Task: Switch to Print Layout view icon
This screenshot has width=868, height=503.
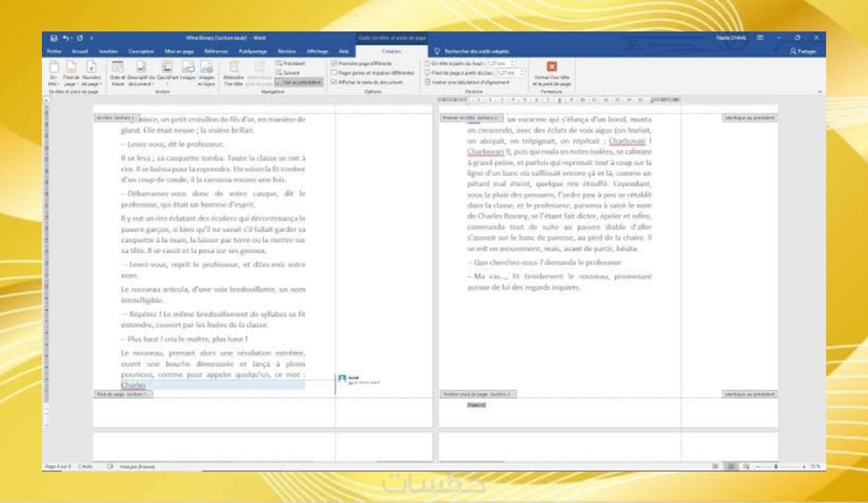Action: click(730, 465)
